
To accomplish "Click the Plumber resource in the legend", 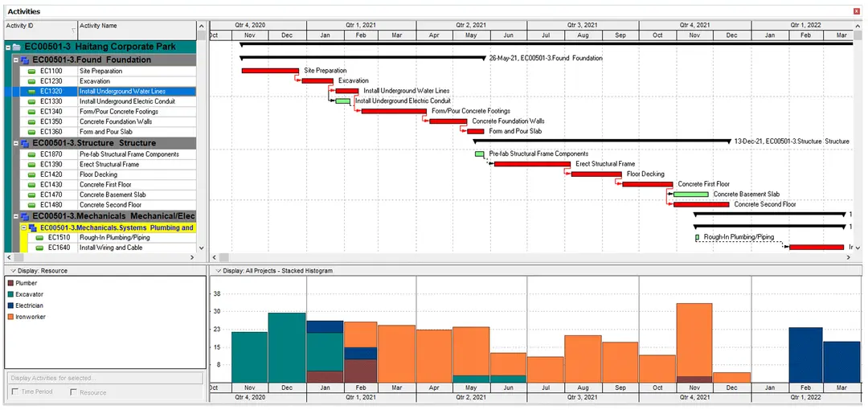I will pyautogui.click(x=26, y=283).
